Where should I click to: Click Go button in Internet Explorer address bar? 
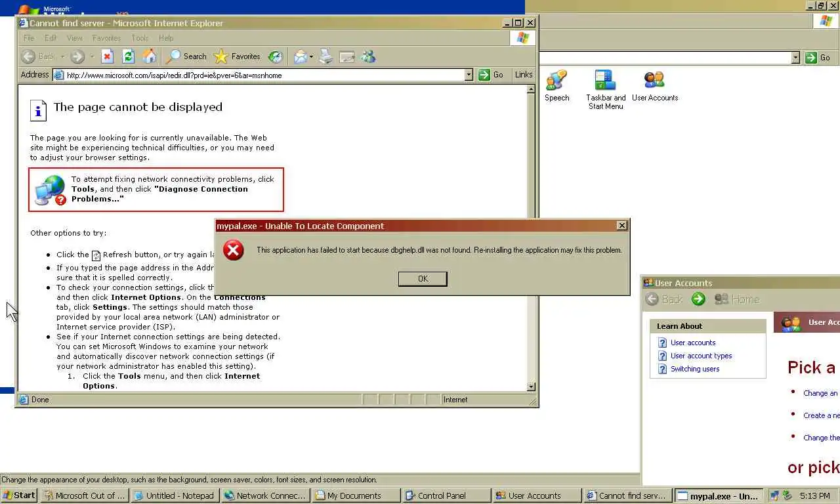[x=491, y=75]
